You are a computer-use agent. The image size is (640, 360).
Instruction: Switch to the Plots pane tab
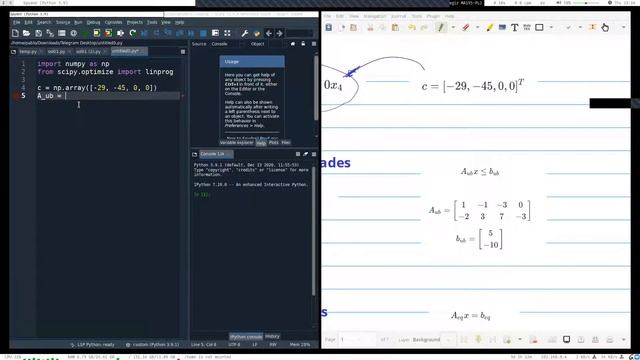click(273, 143)
